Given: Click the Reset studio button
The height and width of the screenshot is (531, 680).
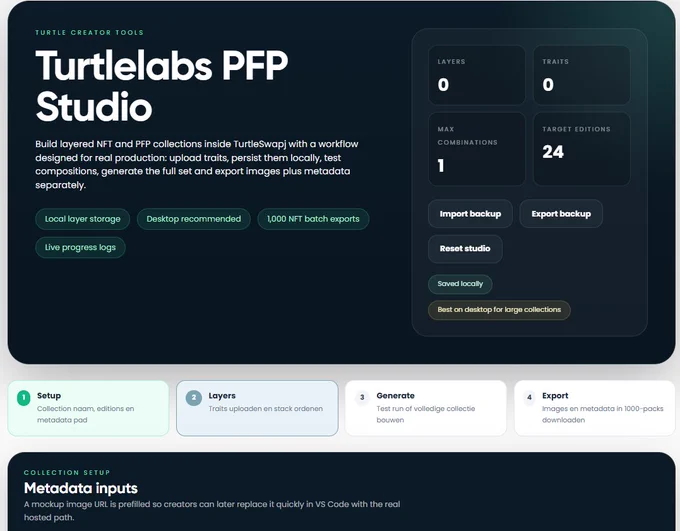Looking at the screenshot, I should pyautogui.click(x=465, y=249).
